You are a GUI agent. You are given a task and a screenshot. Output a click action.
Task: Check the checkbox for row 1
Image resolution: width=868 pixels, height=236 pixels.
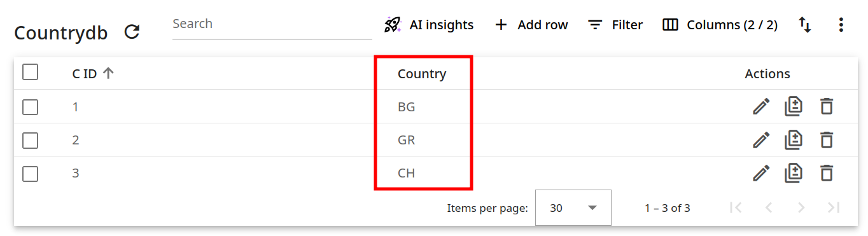(31, 107)
